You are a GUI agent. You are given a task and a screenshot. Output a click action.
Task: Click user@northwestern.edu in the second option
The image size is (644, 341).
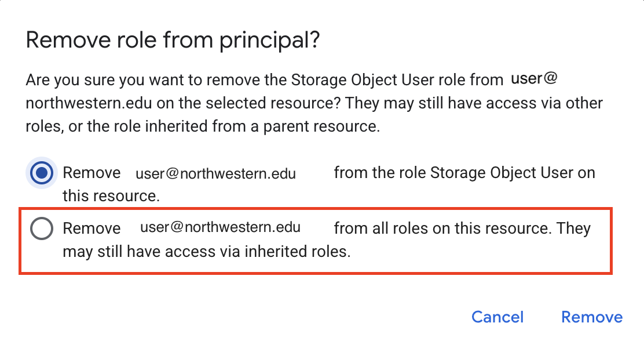click(220, 227)
